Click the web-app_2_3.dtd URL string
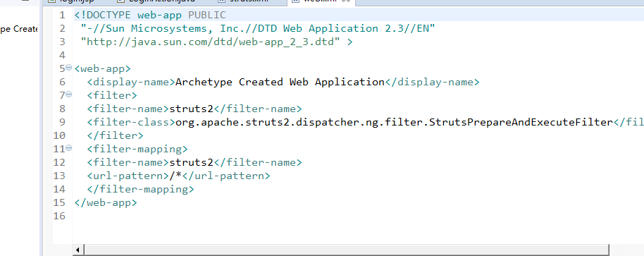 point(210,42)
